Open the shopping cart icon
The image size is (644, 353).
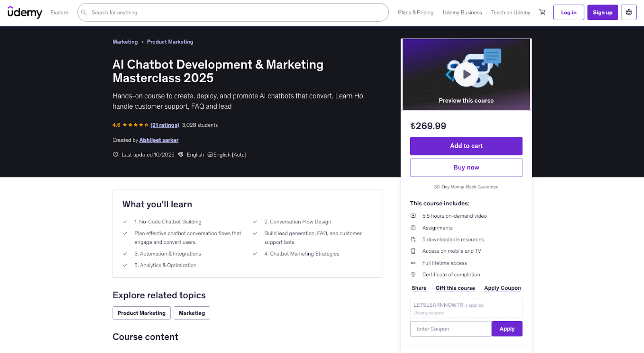coord(543,12)
